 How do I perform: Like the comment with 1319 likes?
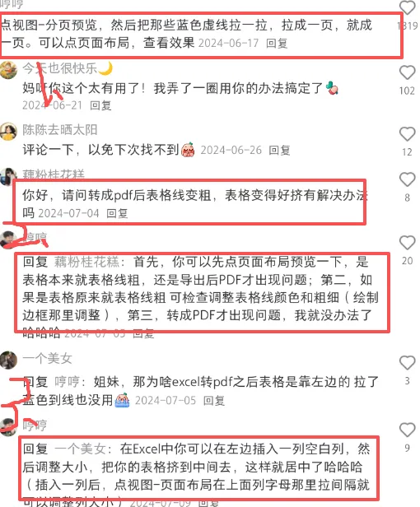[x=407, y=7]
